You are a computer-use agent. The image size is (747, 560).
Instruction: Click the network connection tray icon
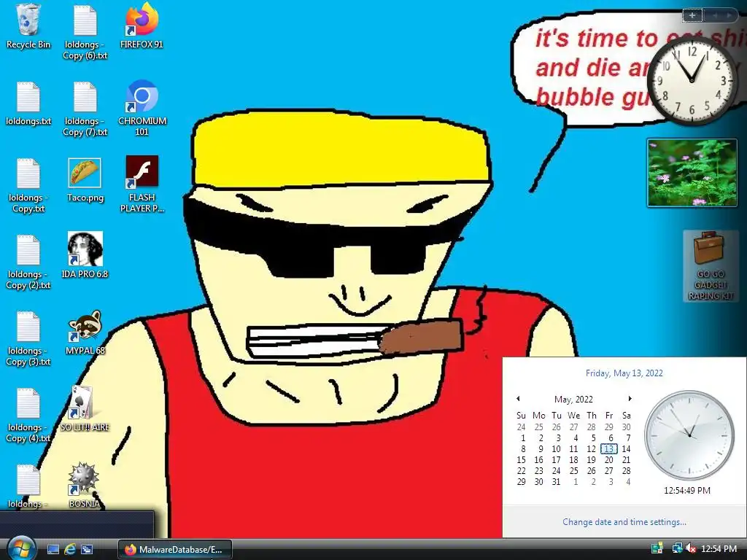pos(676,549)
